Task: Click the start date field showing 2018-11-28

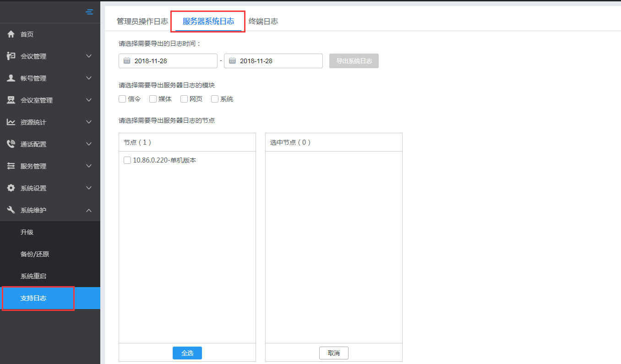Action: (x=168, y=61)
